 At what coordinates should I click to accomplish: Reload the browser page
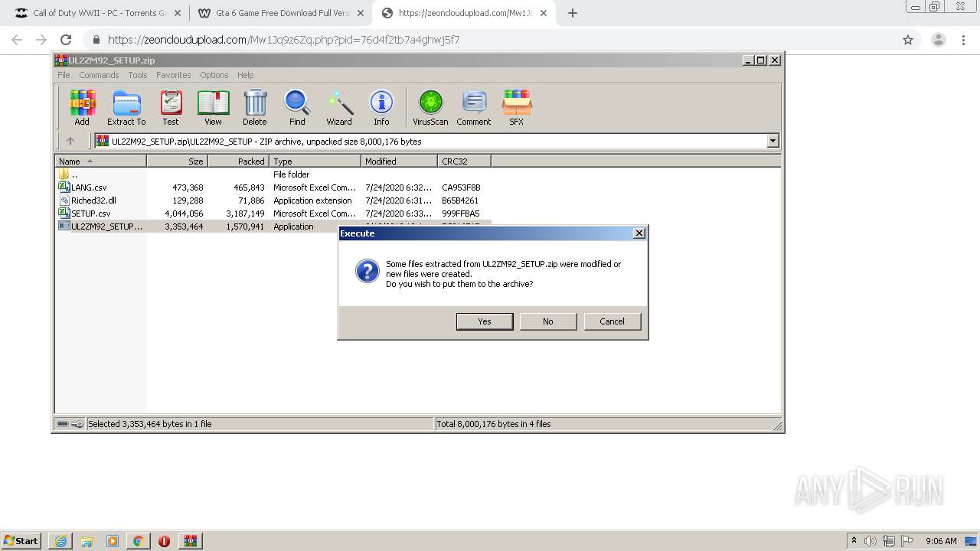(66, 40)
